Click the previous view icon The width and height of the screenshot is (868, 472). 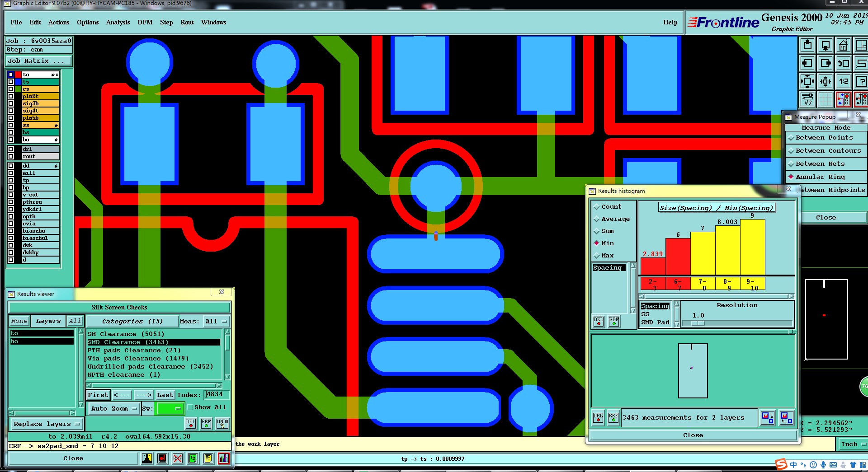click(844, 63)
